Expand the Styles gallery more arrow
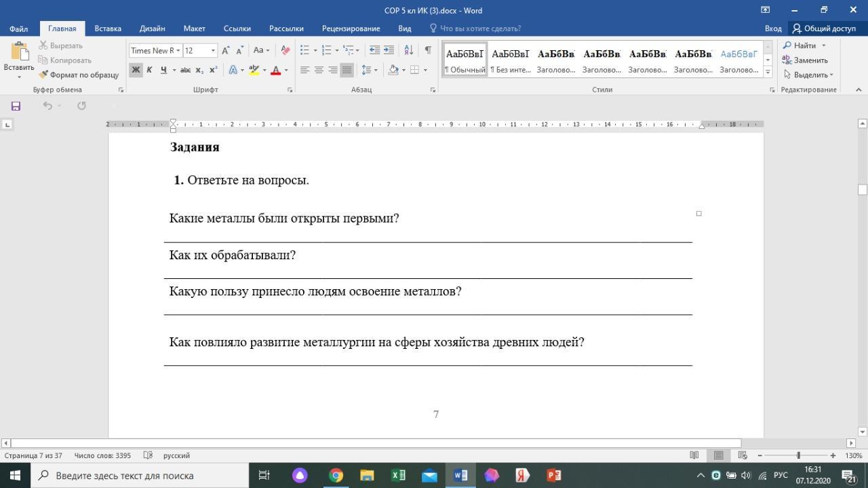Viewport: 868px width, 488px height. 768,71
